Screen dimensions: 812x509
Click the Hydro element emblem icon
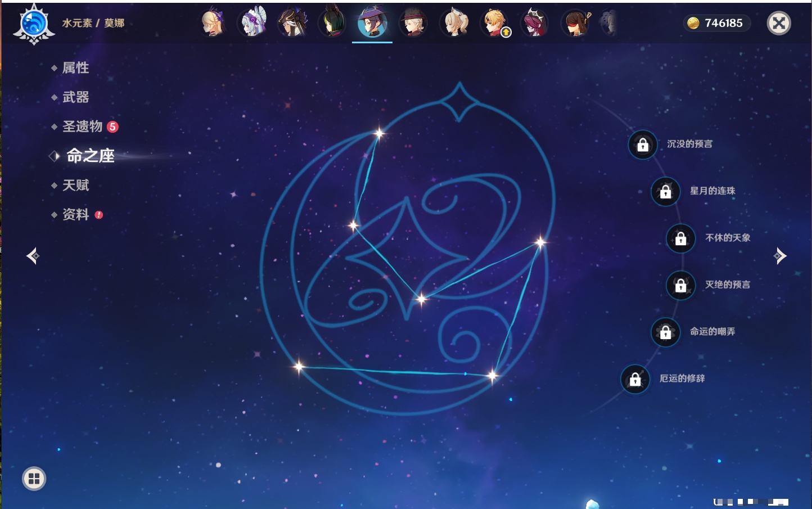point(34,24)
